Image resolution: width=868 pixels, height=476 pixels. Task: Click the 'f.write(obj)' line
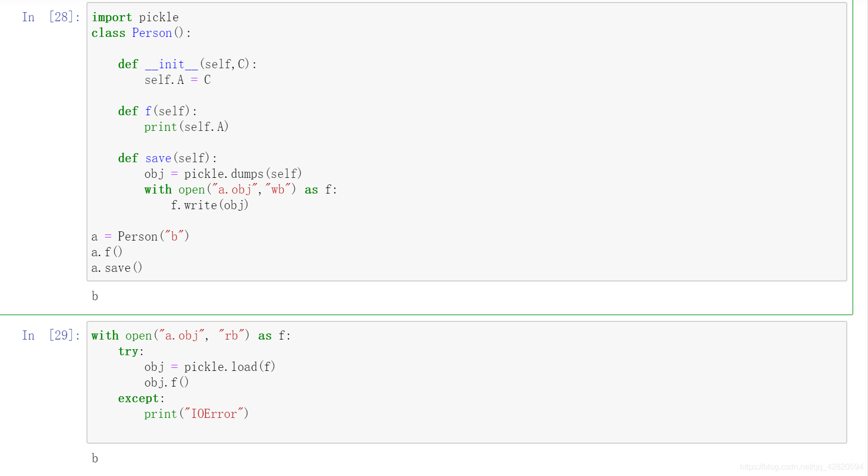click(x=209, y=205)
